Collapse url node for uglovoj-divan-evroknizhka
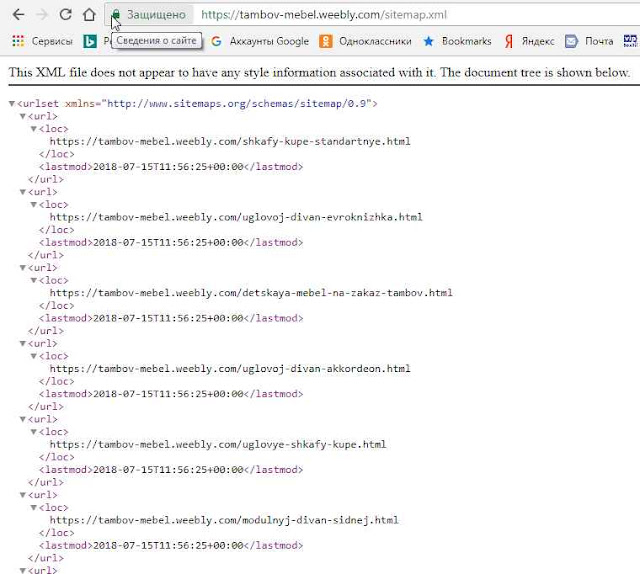Viewport: 640px width, 574px height. [23, 192]
